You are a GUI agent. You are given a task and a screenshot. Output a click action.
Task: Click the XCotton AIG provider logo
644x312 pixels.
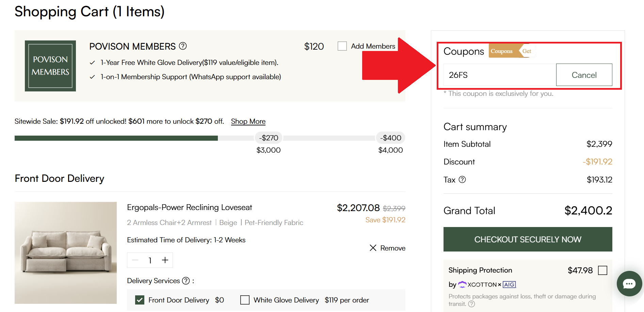(x=487, y=284)
